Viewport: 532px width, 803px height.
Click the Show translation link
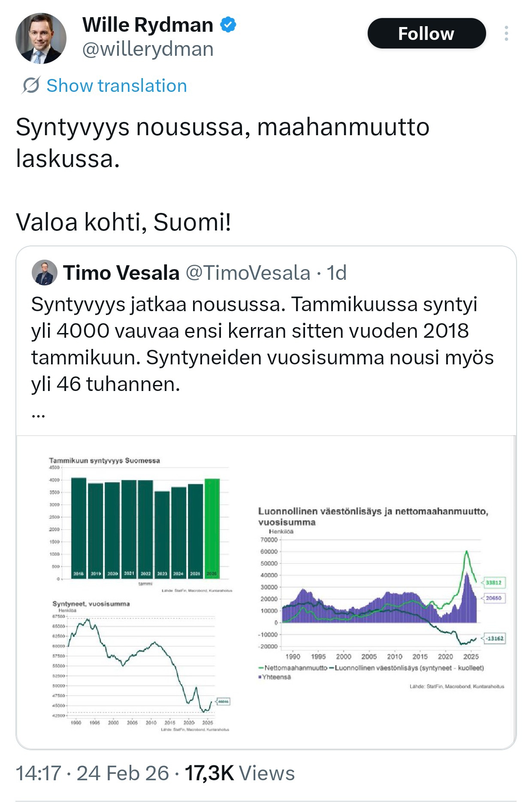pos(116,85)
